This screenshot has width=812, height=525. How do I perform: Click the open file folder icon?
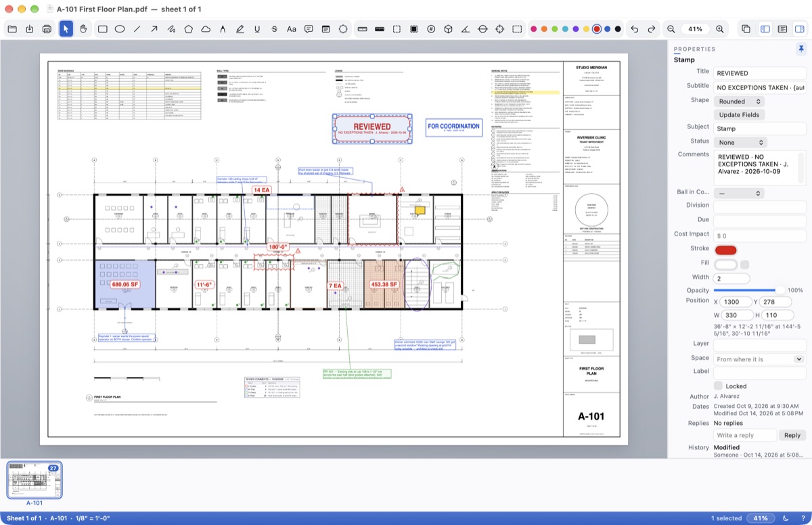point(12,29)
